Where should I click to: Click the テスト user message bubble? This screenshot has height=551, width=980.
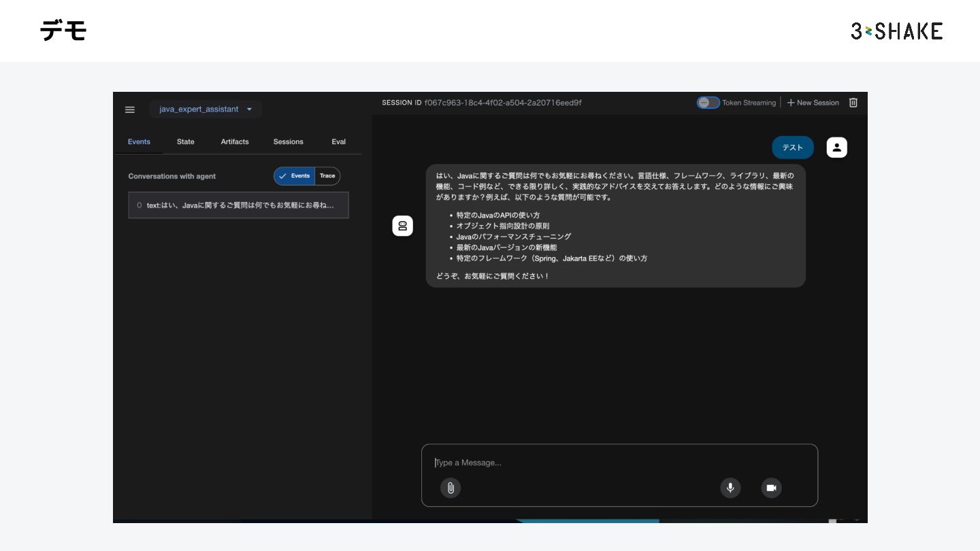pos(792,148)
